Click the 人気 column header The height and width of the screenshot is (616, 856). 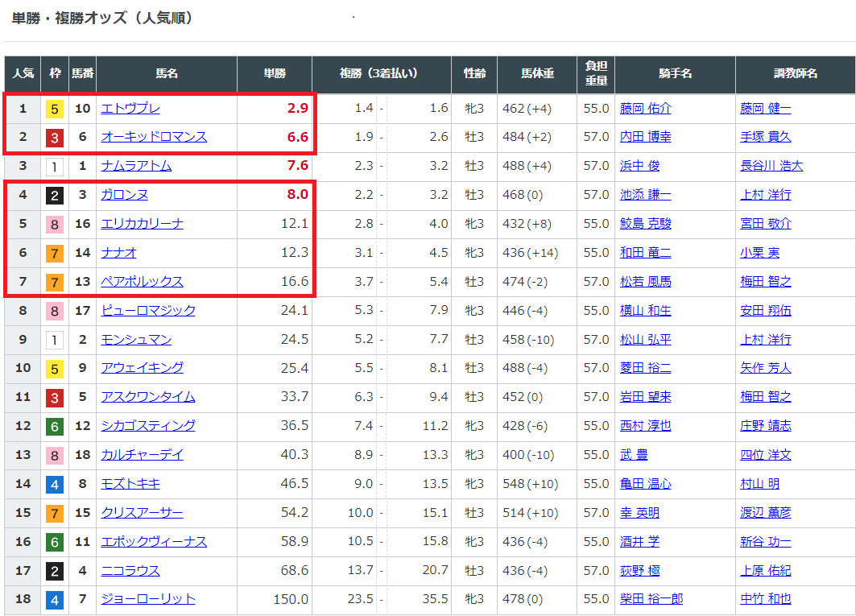coord(23,74)
